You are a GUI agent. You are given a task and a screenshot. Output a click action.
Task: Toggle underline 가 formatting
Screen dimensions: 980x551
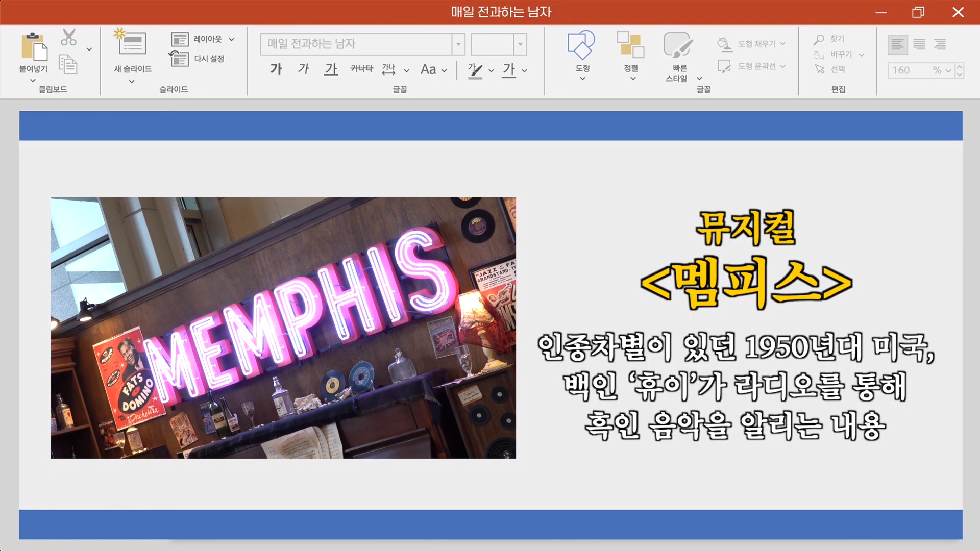[331, 69]
